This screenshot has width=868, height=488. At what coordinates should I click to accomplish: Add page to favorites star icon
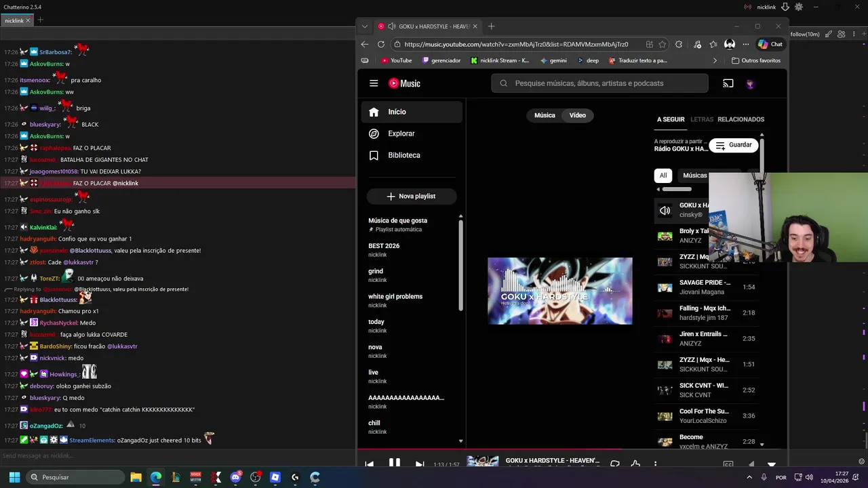662,44
